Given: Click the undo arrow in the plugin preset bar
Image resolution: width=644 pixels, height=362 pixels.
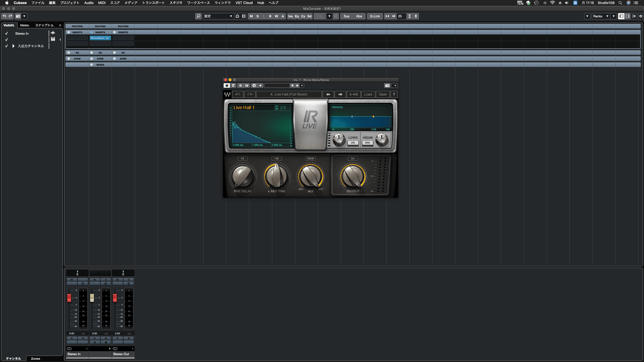Looking at the screenshot, I should (x=238, y=94).
